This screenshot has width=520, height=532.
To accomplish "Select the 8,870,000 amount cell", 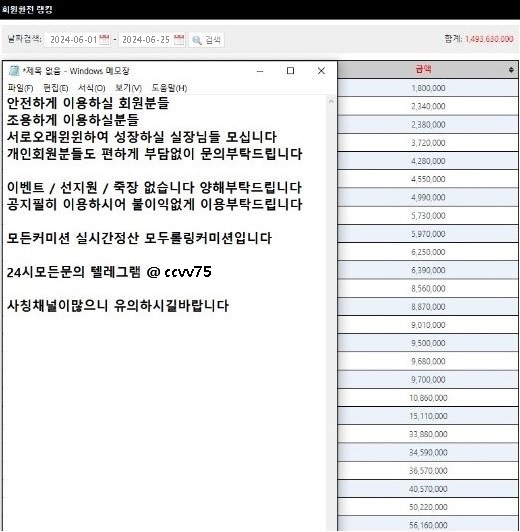I will 428,307.
